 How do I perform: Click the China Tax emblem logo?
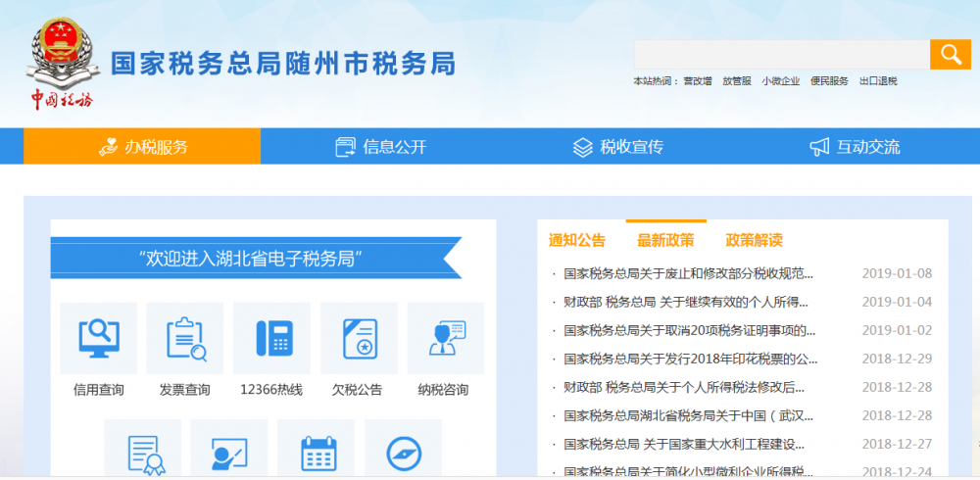[62, 62]
